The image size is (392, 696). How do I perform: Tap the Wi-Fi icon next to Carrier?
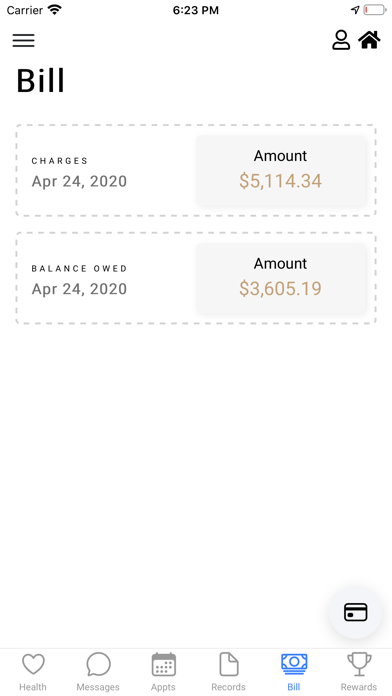tap(55, 10)
